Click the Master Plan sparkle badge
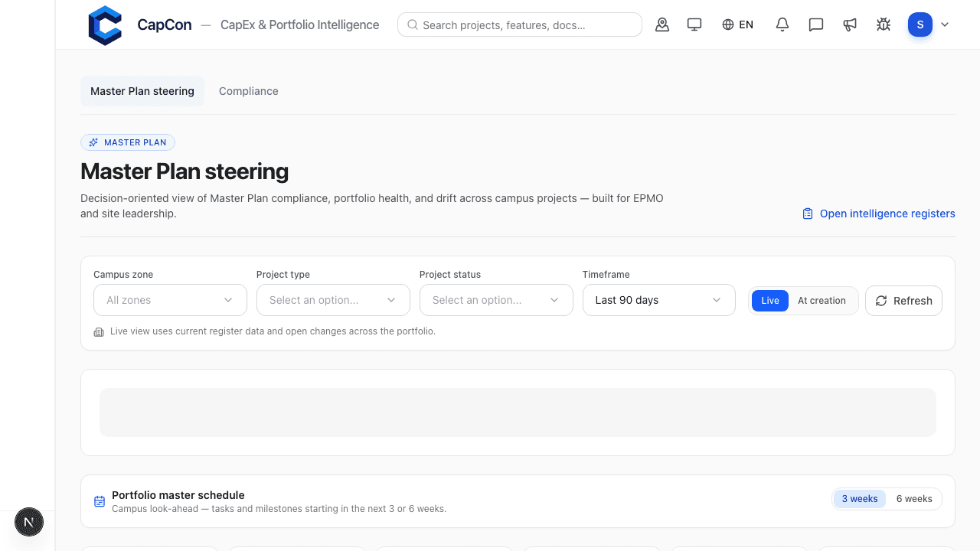This screenshot has width=980, height=551. 128,142
